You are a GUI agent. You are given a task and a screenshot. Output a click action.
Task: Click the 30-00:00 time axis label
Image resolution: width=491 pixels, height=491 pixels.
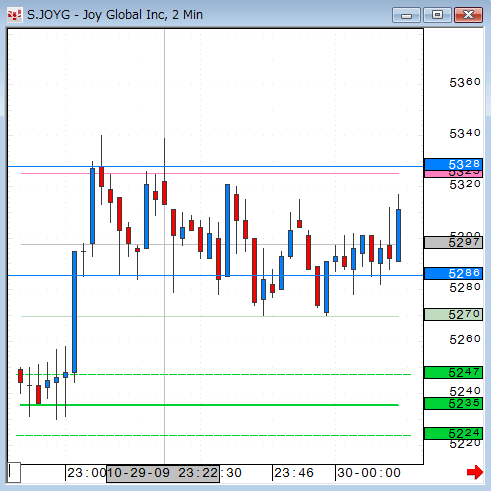pos(369,473)
